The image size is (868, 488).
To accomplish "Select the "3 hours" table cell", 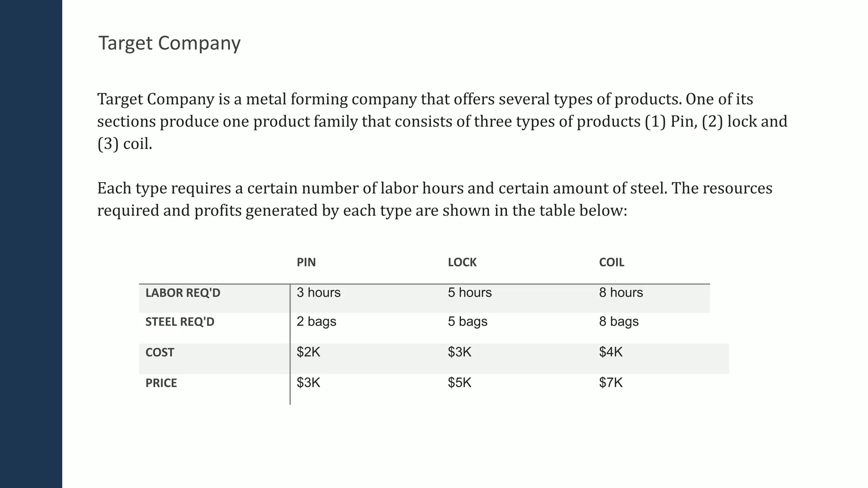I will tap(318, 293).
